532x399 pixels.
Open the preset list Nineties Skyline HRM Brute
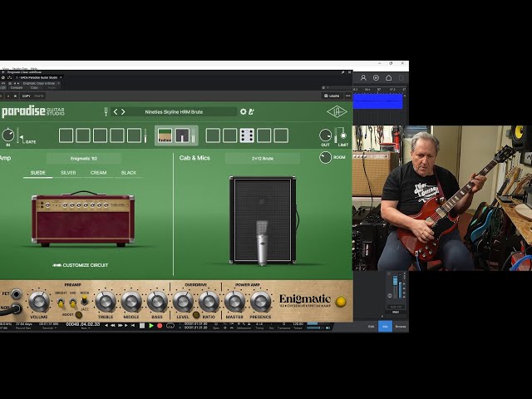[x=174, y=111]
